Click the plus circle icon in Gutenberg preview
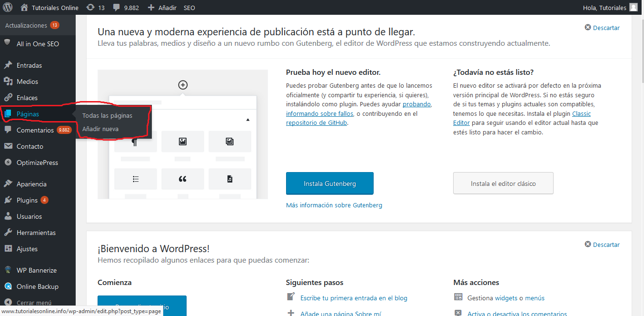 (x=183, y=85)
